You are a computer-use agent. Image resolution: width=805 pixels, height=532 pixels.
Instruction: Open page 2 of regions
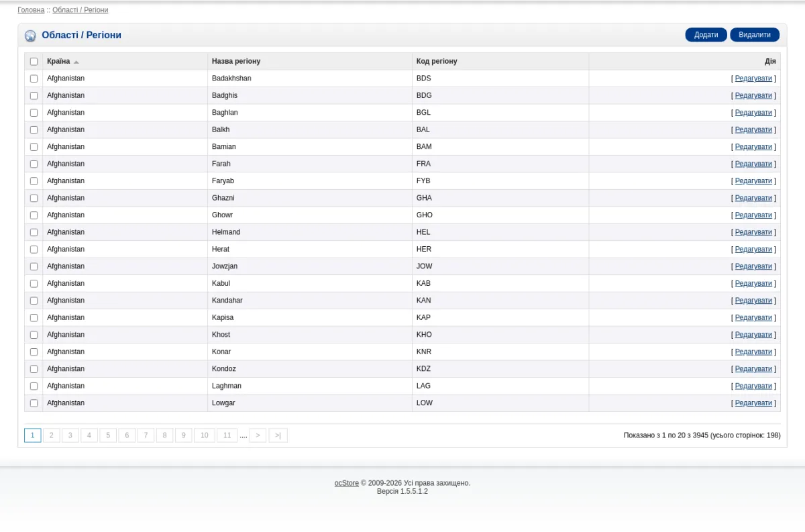[x=51, y=435]
